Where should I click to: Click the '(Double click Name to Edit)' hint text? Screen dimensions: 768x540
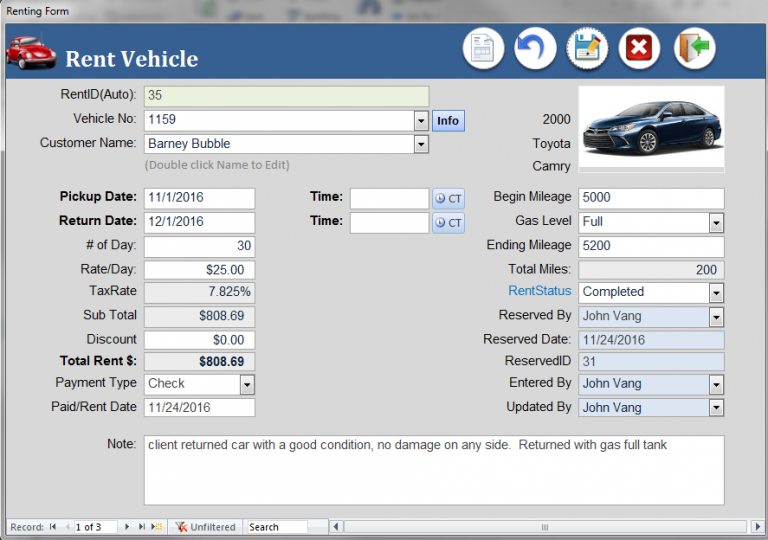click(217, 165)
